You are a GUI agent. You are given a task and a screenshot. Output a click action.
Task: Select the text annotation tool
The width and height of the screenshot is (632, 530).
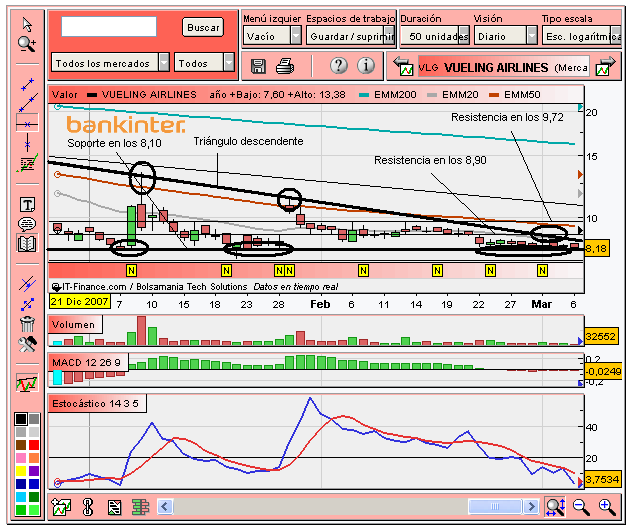[27, 205]
